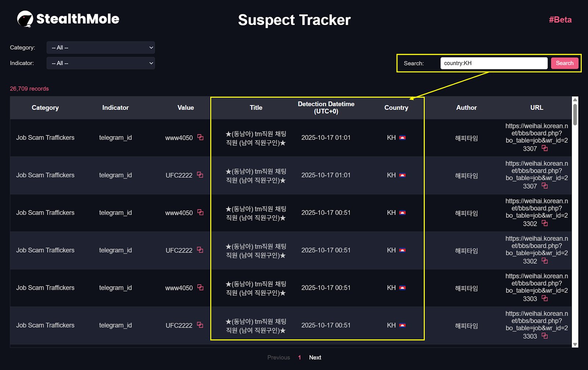
Task: Click the Country column header
Action: 396,108
